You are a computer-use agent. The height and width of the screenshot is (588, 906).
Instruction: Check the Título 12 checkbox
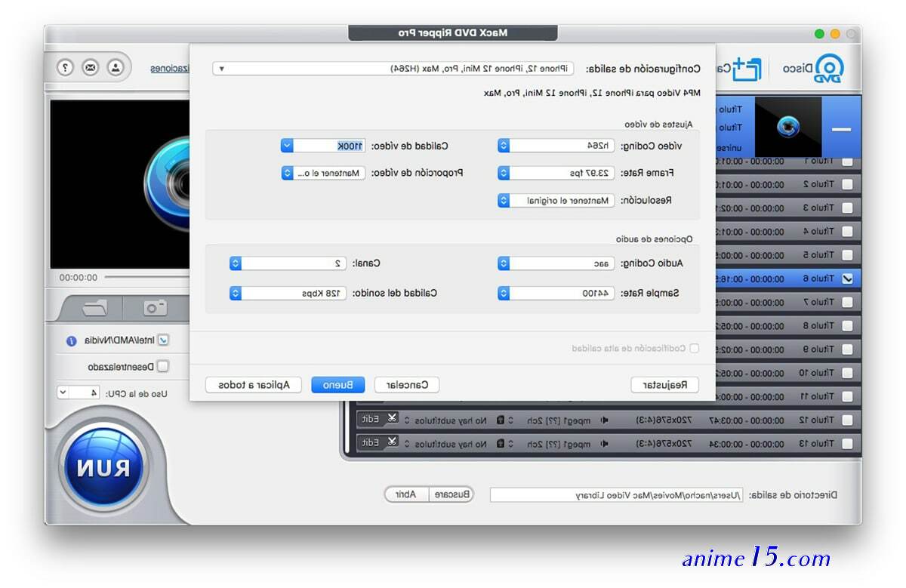(x=847, y=420)
